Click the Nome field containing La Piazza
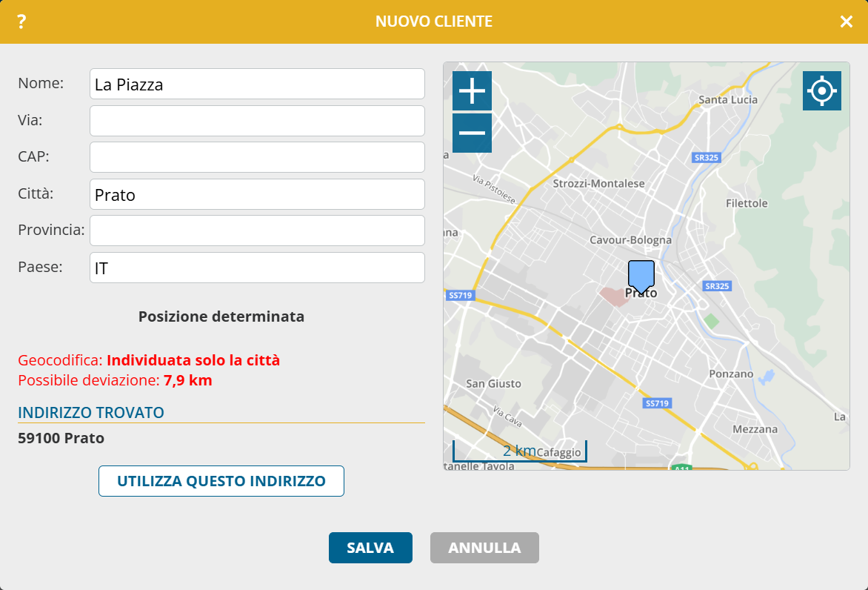Image resolution: width=868 pixels, height=590 pixels. 257,84
